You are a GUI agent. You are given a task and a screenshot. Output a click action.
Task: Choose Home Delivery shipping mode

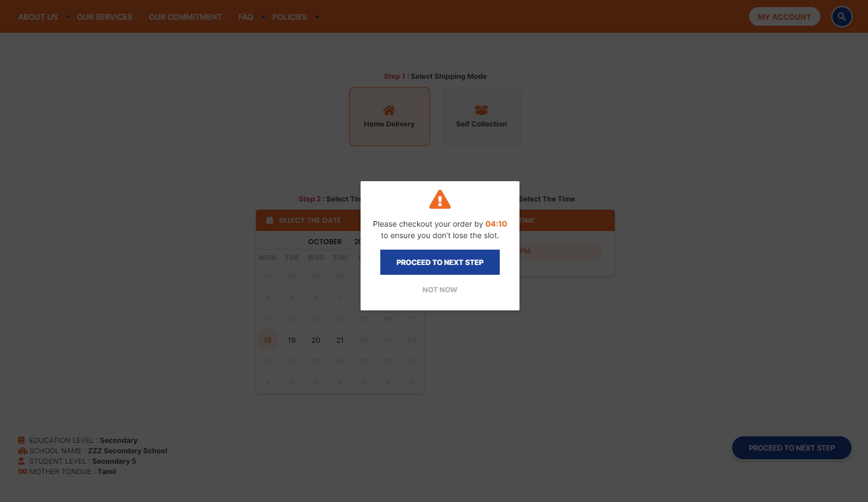pyautogui.click(x=390, y=117)
